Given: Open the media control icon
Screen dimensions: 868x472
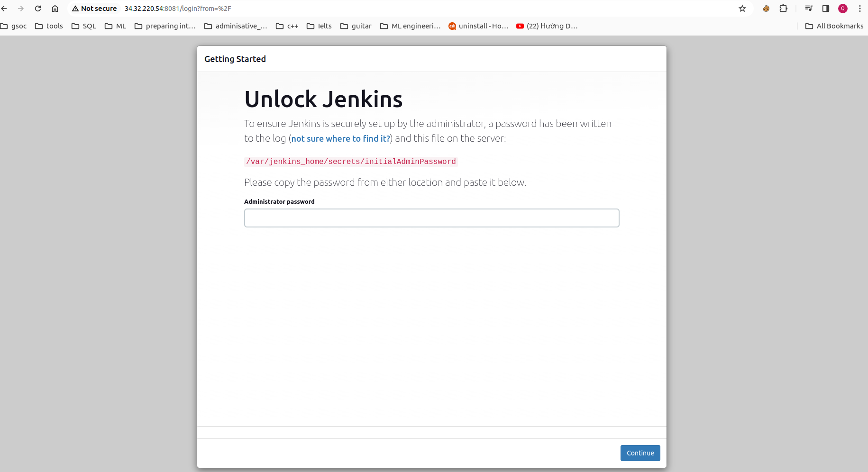Looking at the screenshot, I should tap(809, 9).
